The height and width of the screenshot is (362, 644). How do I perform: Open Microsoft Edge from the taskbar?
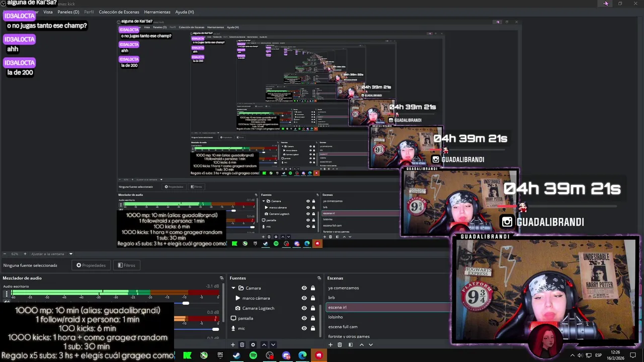coord(302,355)
